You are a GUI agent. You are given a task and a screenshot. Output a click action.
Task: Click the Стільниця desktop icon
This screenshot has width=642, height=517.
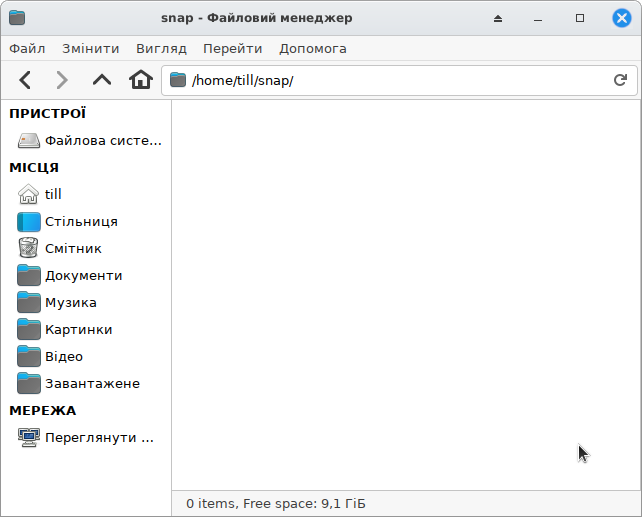pos(29,221)
